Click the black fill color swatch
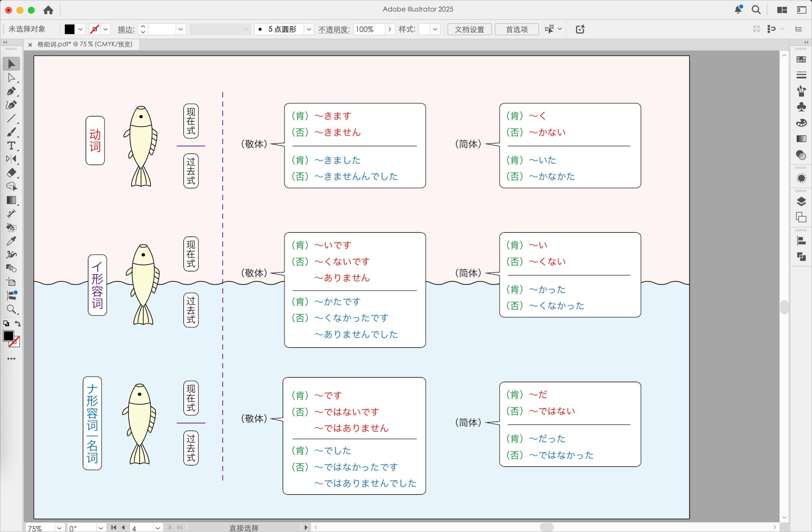Viewport: 812px width, 532px height. pos(69,29)
